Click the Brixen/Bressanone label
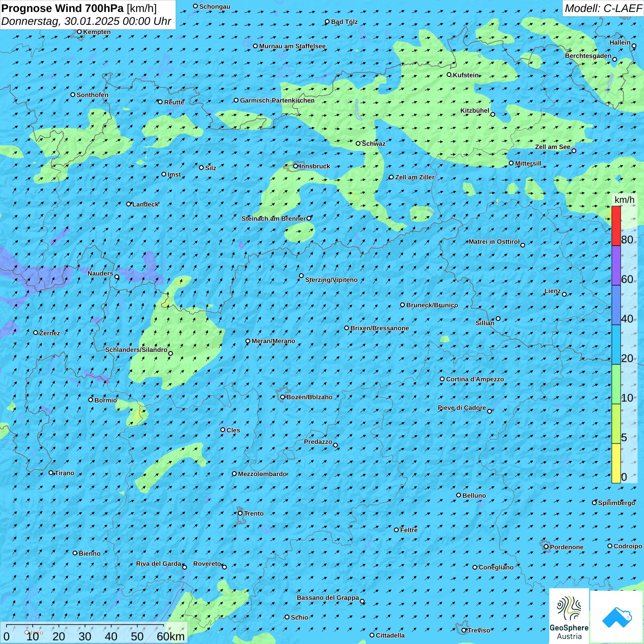Image resolution: width=644 pixels, height=644 pixels. coord(379,328)
